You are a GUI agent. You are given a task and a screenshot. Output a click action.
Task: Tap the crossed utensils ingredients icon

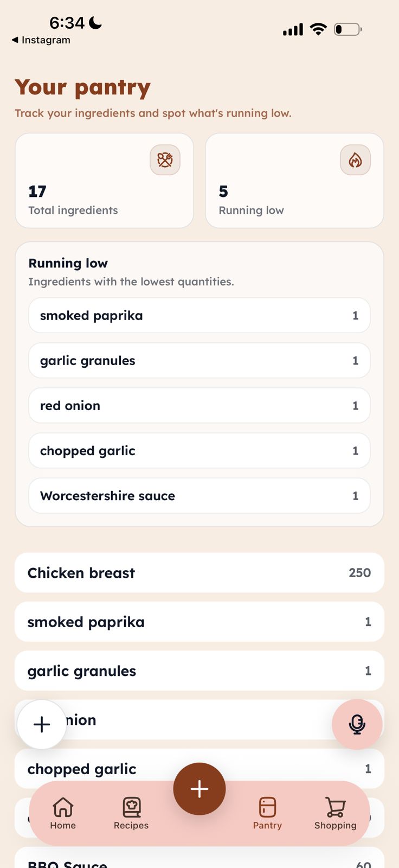point(165,160)
